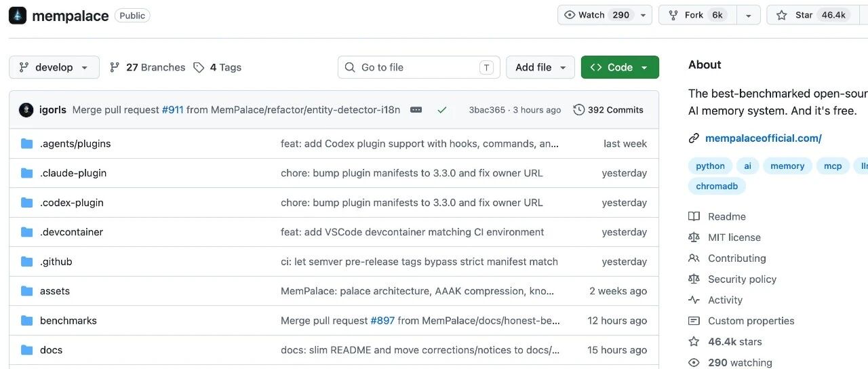
Task: Select the python topic tag
Action: point(710,166)
